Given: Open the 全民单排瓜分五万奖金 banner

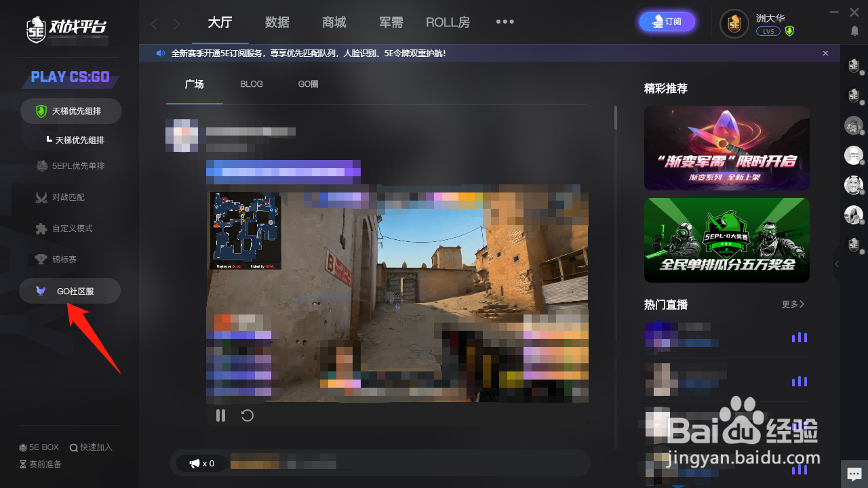Looking at the screenshot, I should click(727, 240).
